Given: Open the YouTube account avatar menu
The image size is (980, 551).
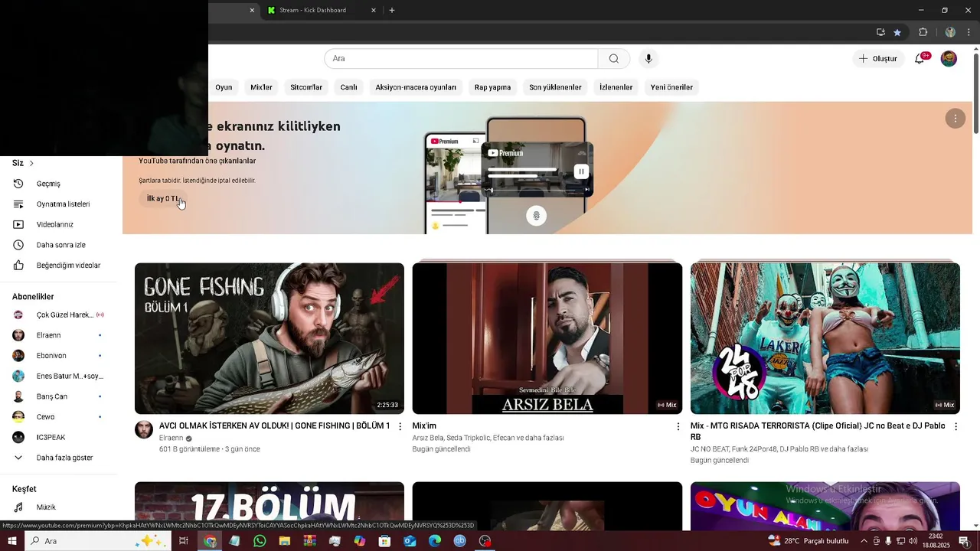Looking at the screenshot, I should click(x=949, y=59).
